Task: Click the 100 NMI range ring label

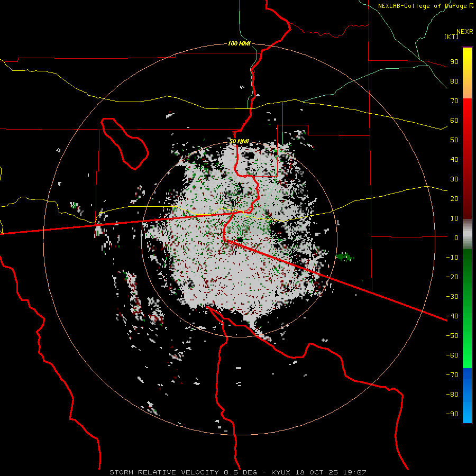Action: pos(239,43)
